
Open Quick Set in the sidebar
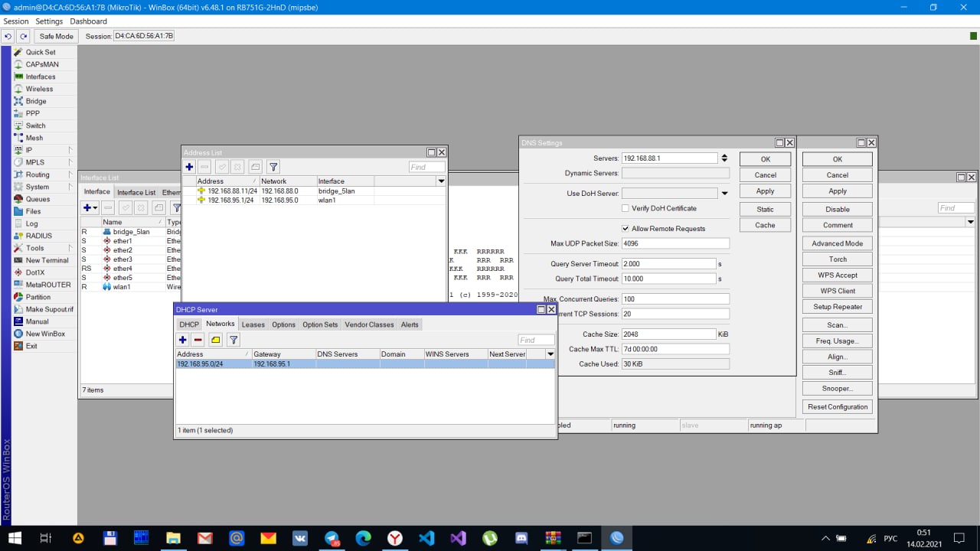click(x=41, y=52)
